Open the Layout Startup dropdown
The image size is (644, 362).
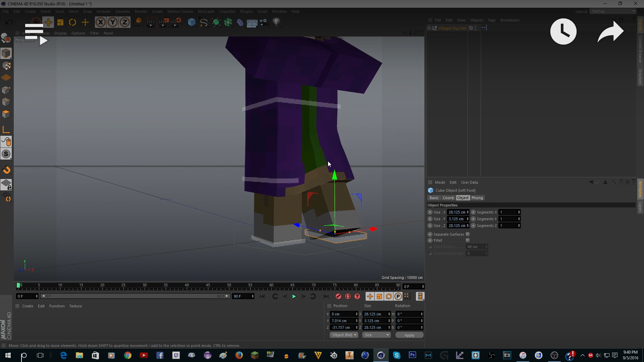click(613, 11)
